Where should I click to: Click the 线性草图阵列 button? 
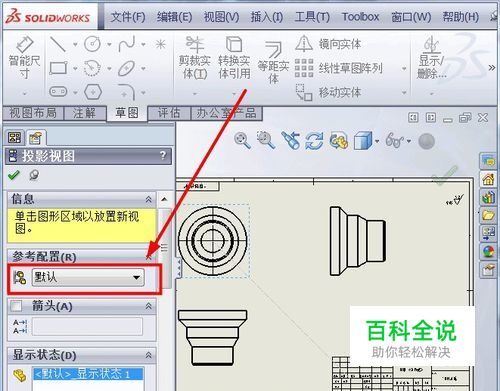coord(350,68)
